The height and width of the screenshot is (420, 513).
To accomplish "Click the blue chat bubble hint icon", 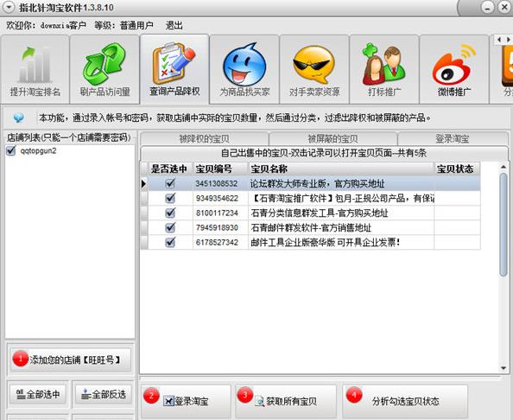I will coord(18,118).
